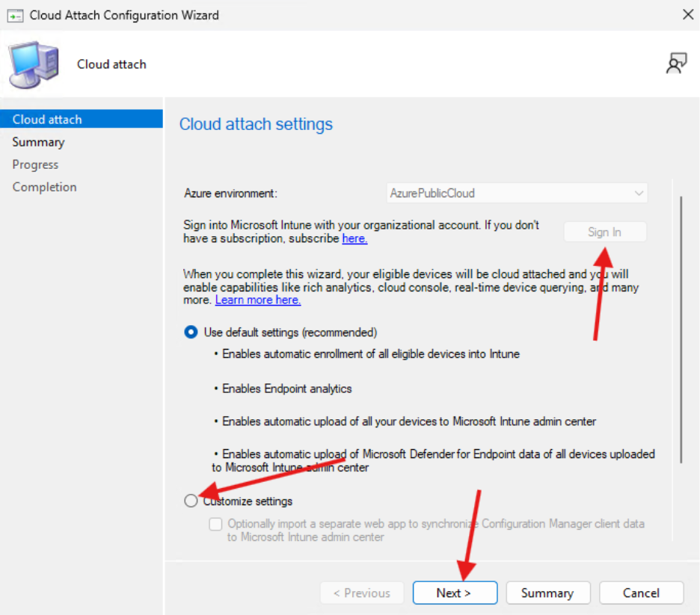Open the subscribe 'here.' link

pos(354,238)
